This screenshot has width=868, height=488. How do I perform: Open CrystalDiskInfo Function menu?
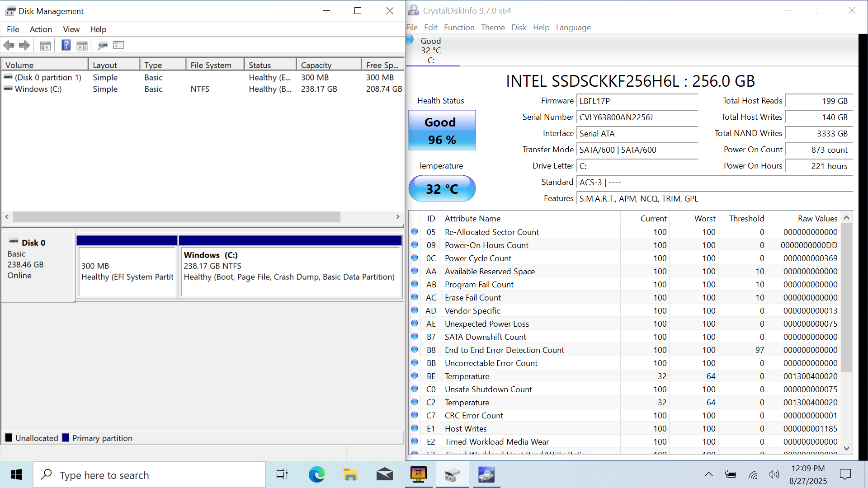pos(459,27)
